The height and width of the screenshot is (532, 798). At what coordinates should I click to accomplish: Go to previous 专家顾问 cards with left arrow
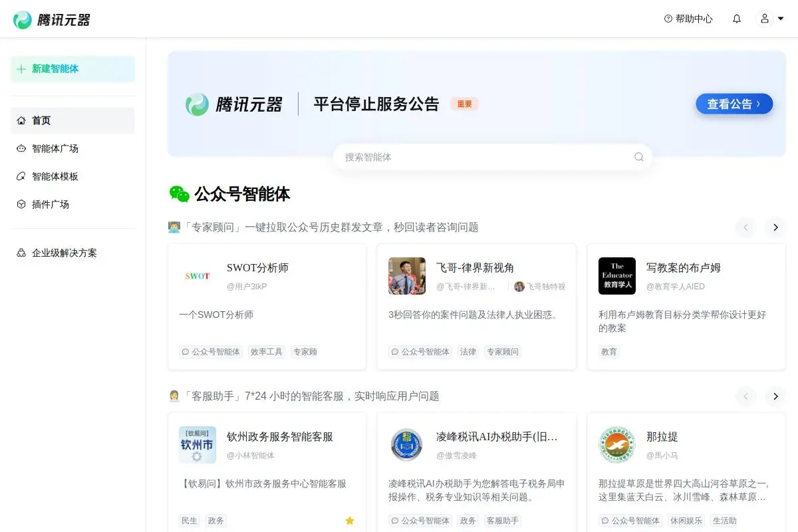pos(745,227)
